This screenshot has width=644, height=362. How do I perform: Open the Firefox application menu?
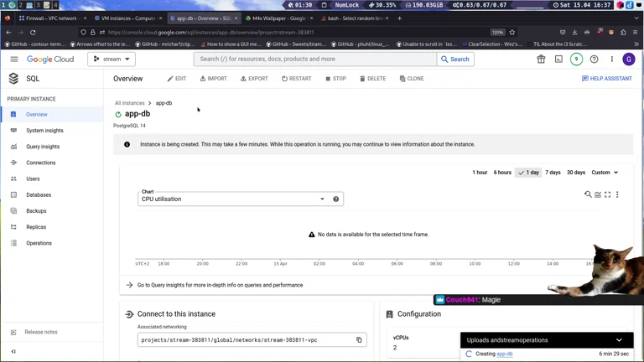point(636,32)
